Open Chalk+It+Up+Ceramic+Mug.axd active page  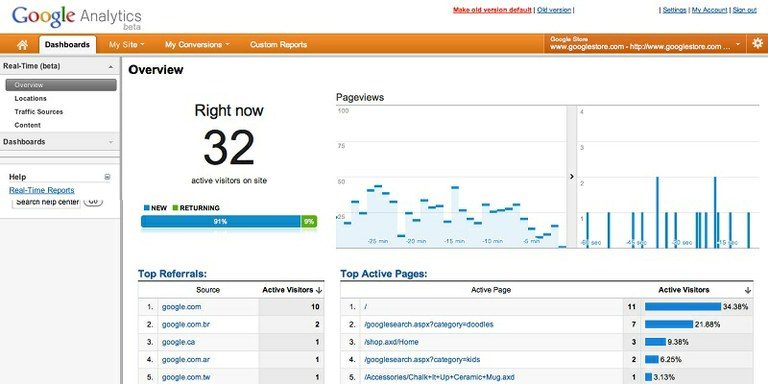coord(439,377)
